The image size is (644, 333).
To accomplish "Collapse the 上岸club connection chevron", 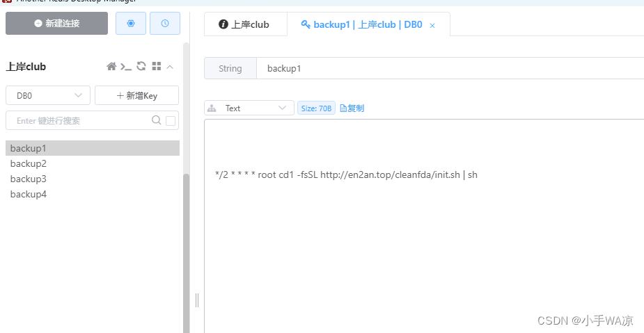I will [170, 67].
